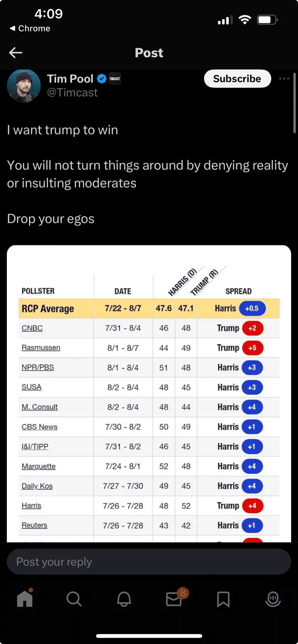Tap the home indicator bar
298x644 pixels.
pos(149,636)
